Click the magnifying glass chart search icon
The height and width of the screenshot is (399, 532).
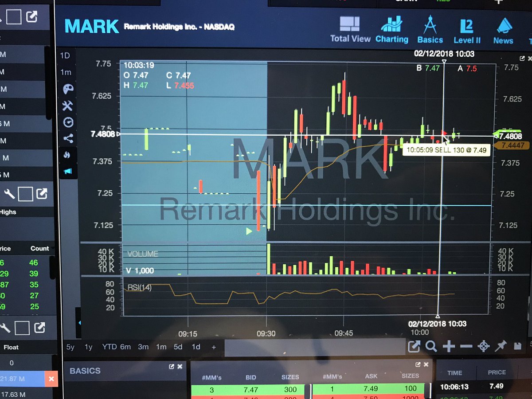coord(431,346)
